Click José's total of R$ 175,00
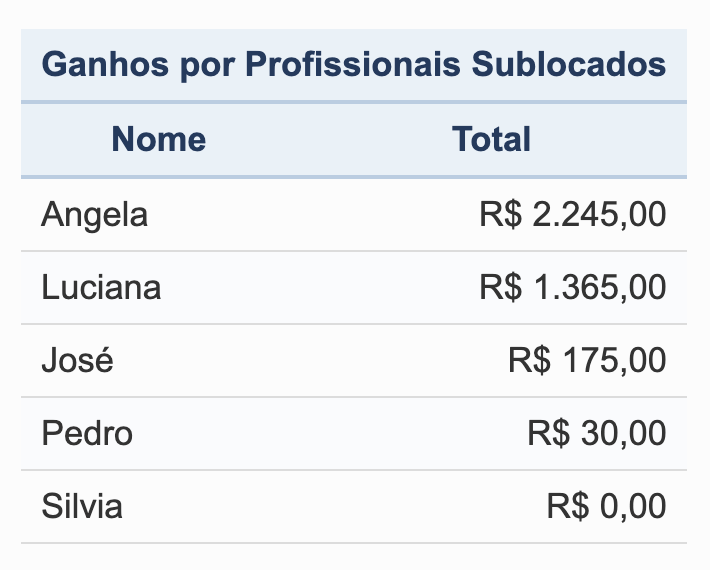 [x=586, y=360]
